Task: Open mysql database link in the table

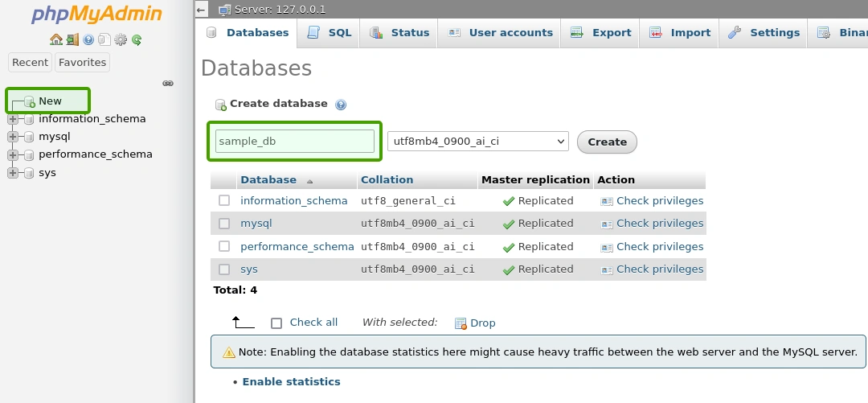Action: pyautogui.click(x=256, y=224)
